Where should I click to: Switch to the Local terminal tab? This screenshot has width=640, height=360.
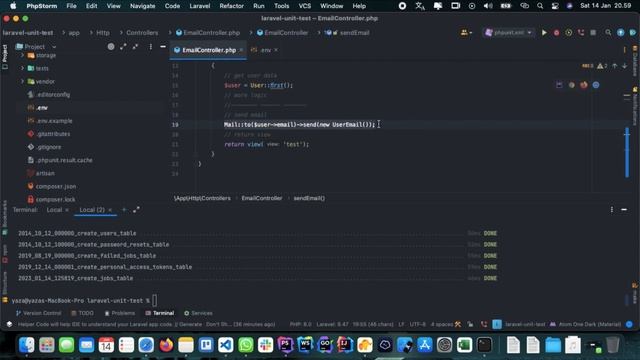click(x=54, y=210)
